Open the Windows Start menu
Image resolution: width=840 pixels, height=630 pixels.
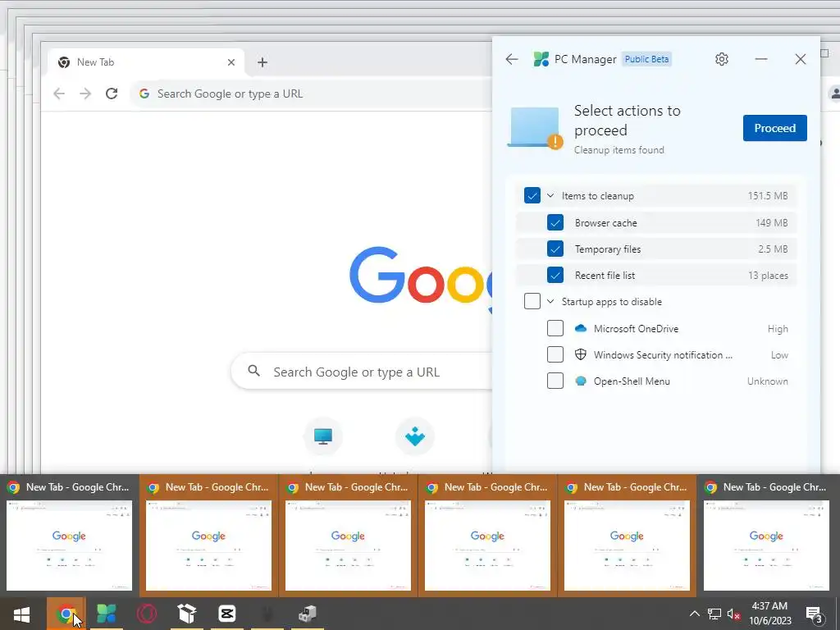21,614
